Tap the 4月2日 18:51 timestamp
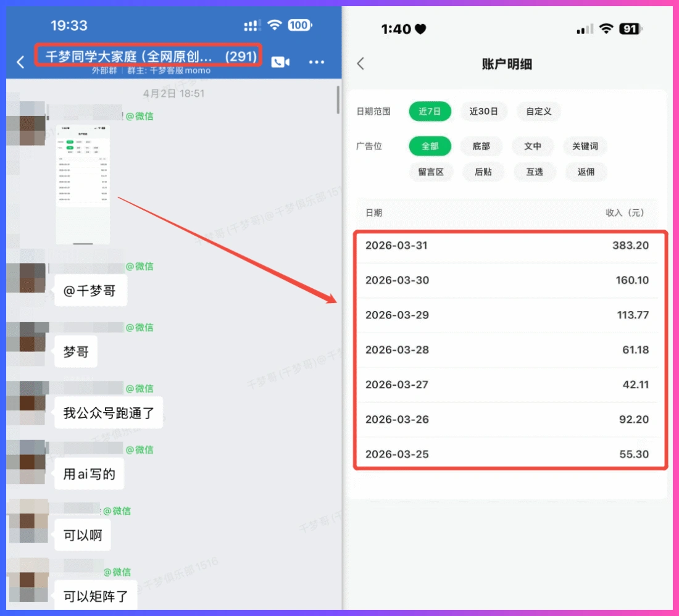Viewport: 679px width, 616px height. pyautogui.click(x=173, y=93)
